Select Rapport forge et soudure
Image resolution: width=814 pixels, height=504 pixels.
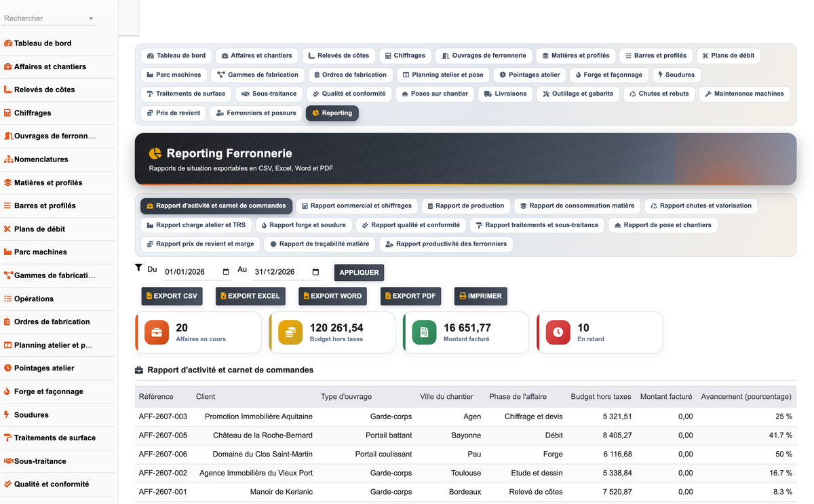pyautogui.click(x=303, y=225)
